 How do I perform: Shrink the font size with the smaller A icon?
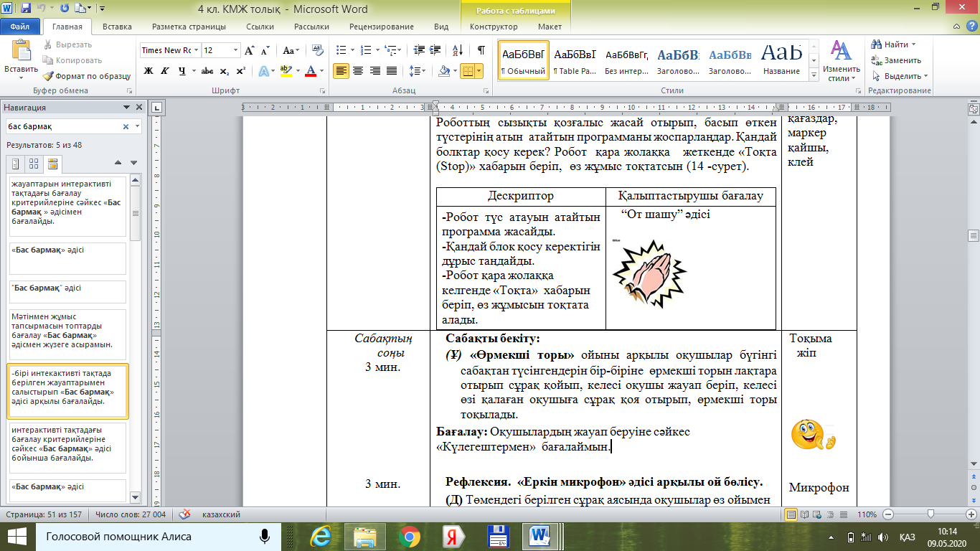point(265,50)
